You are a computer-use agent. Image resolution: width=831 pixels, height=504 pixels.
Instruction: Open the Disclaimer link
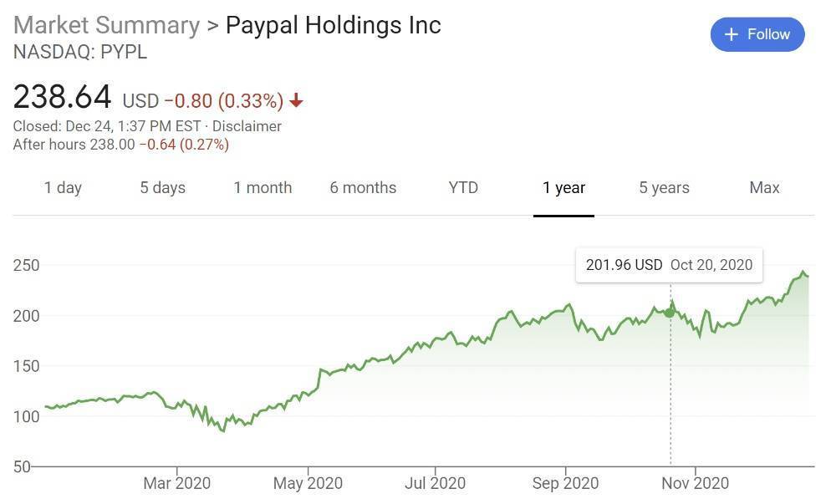(x=247, y=126)
